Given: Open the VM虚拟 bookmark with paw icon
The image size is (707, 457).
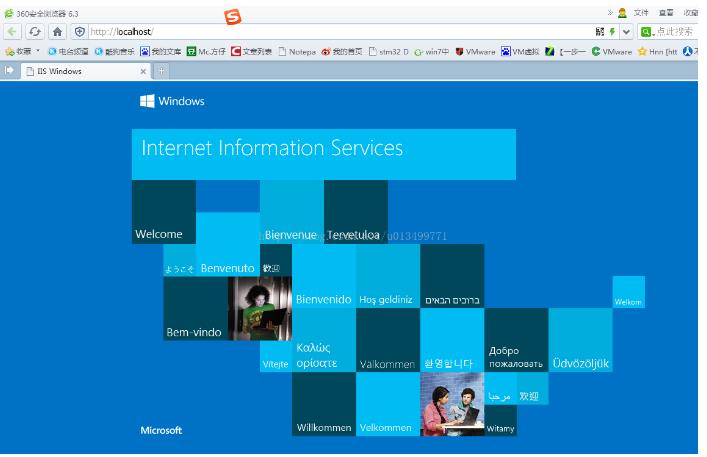Looking at the screenshot, I should click(x=520, y=51).
